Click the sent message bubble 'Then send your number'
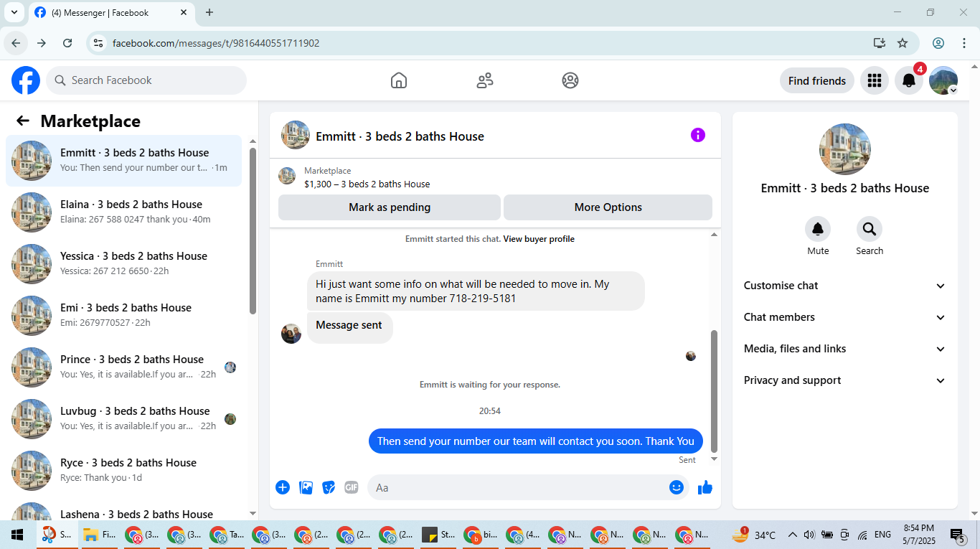Screen dimensions: 980x549 [x=536, y=441]
